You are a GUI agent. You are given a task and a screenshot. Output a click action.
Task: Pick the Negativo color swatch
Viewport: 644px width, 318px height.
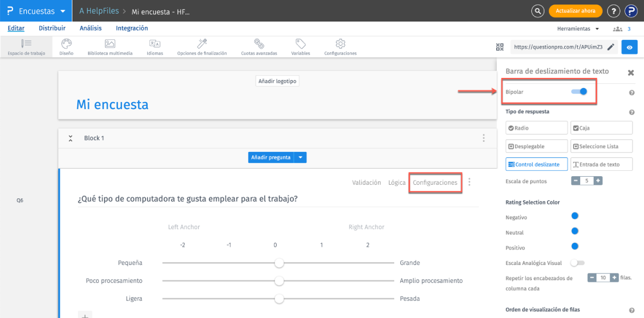click(575, 216)
